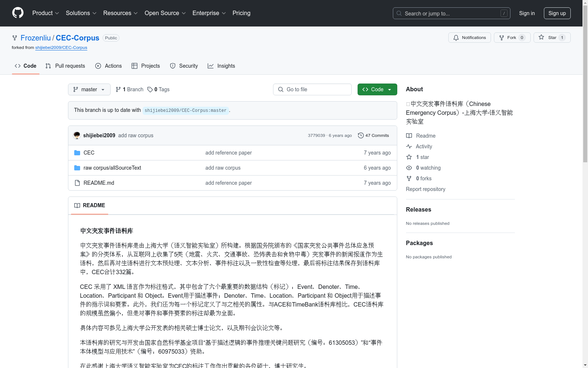The image size is (588, 368).
Task: View the 0 watching link
Action: (423, 168)
